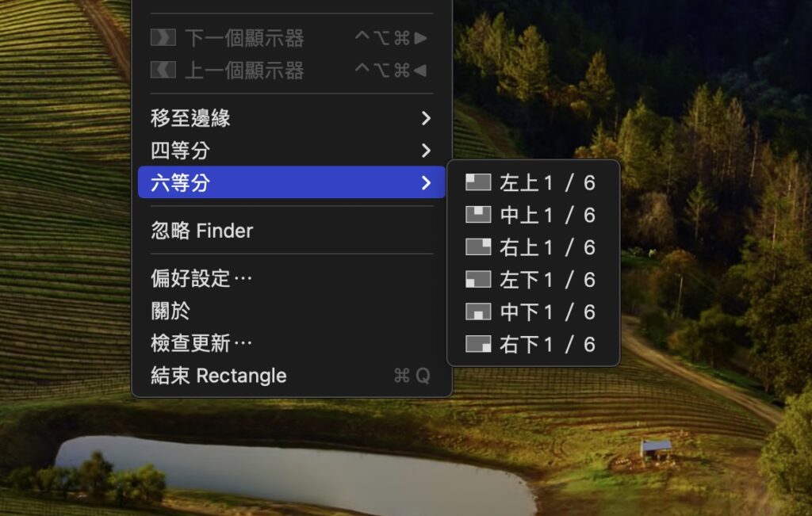Screen dimensions: 812x516
Task: Click the 左下1/6 layout icon
Action: (478, 280)
